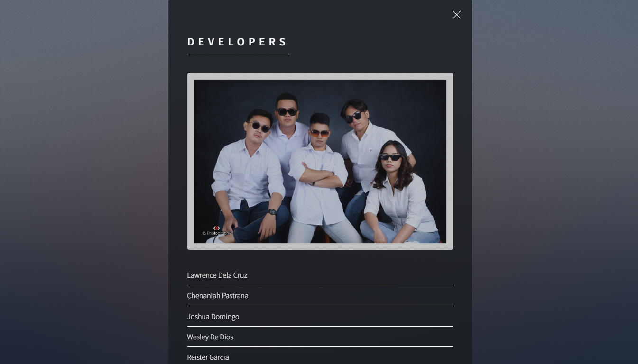Select Chenaniah Pastrana in the list

tap(218, 296)
